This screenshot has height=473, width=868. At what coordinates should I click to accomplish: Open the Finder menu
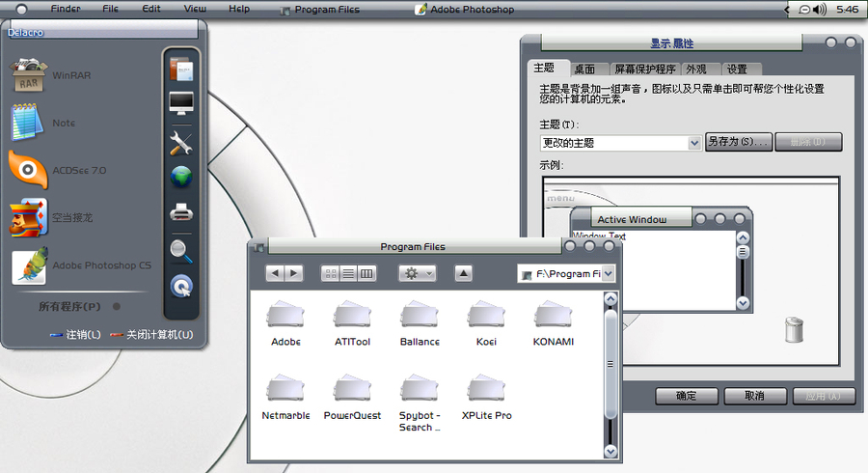pyautogui.click(x=66, y=9)
